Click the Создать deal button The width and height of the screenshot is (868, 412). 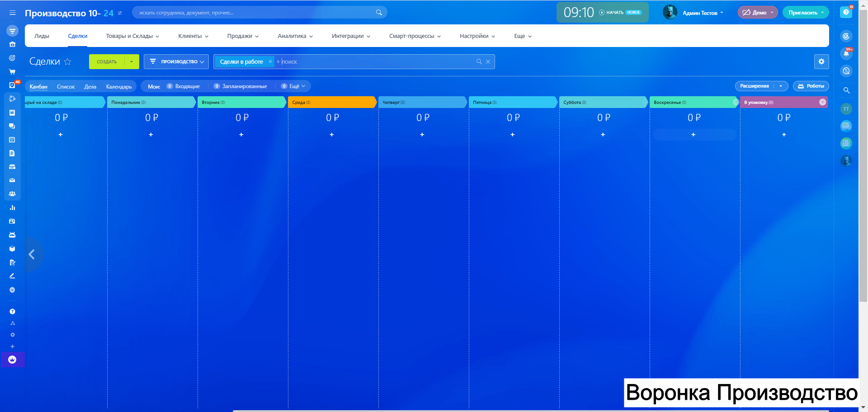[x=107, y=61]
